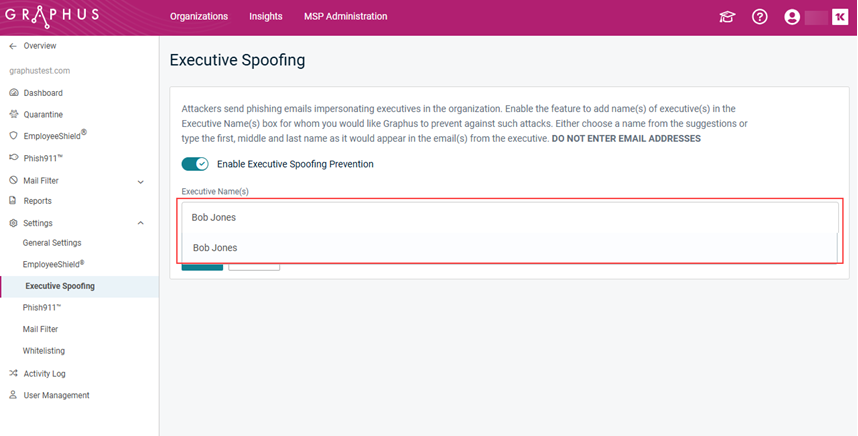Open the MSP Administration menu

[x=346, y=16]
